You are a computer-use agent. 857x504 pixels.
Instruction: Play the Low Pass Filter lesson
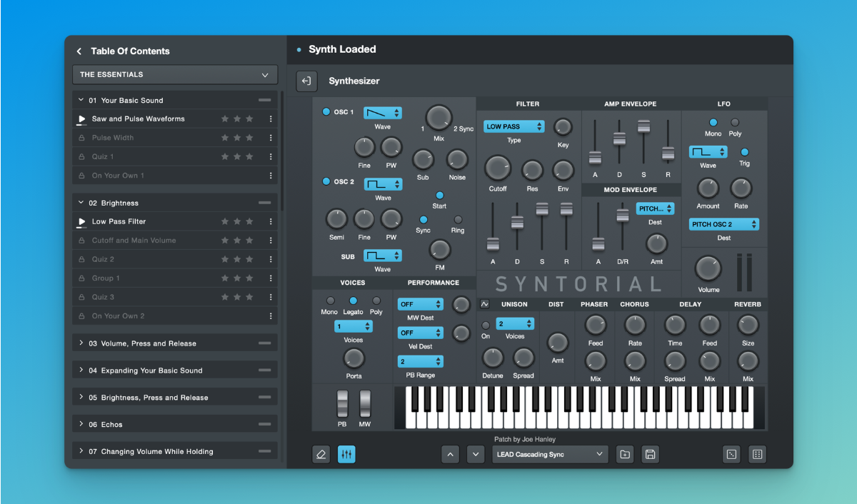(x=81, y=222)
